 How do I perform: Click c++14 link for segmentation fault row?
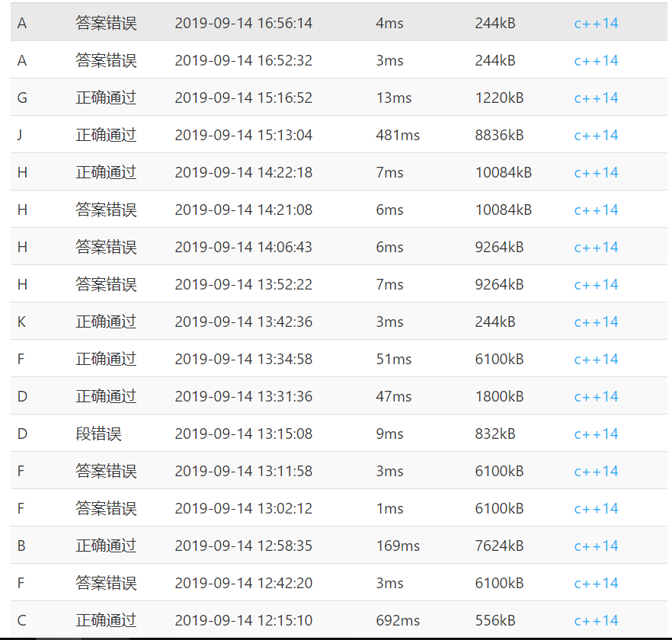pyautogui.click(x=596, y=434)
